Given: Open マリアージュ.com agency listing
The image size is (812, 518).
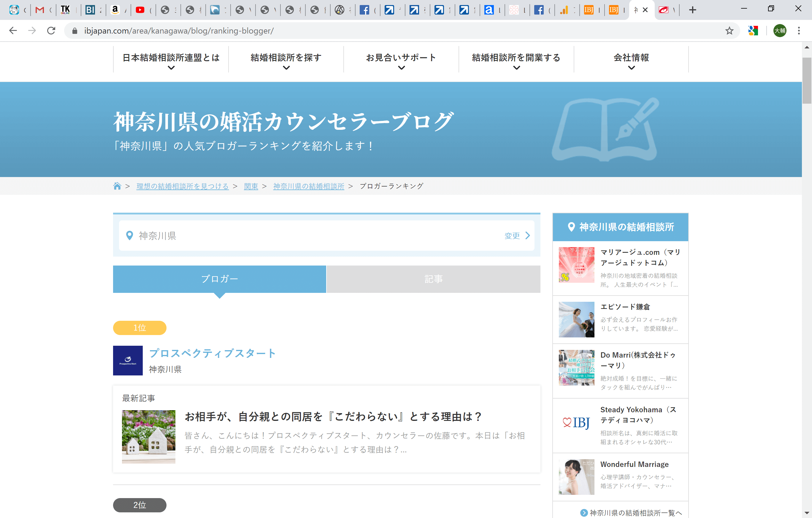Looking at the screenshot, I should click(621, 268).
